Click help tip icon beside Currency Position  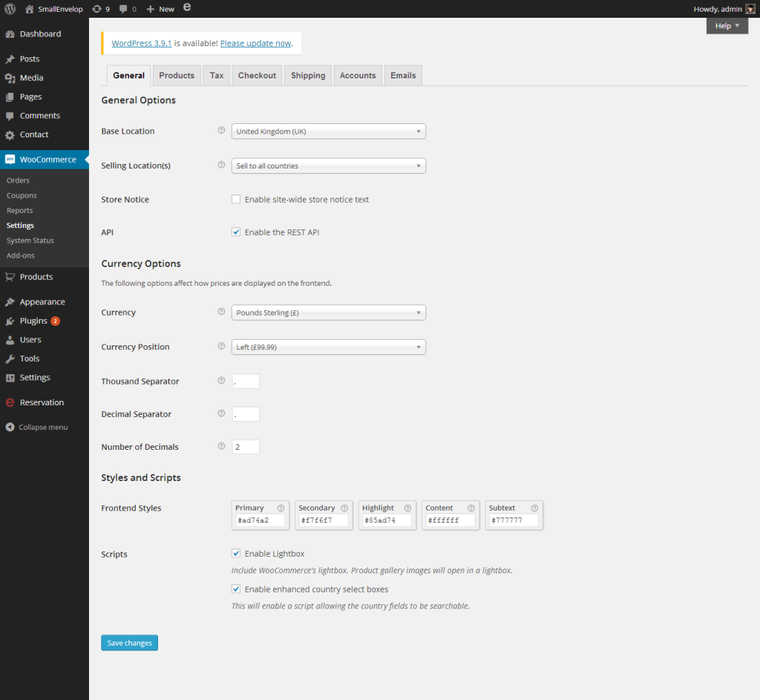pyautogui.click(x=221, y=346)
